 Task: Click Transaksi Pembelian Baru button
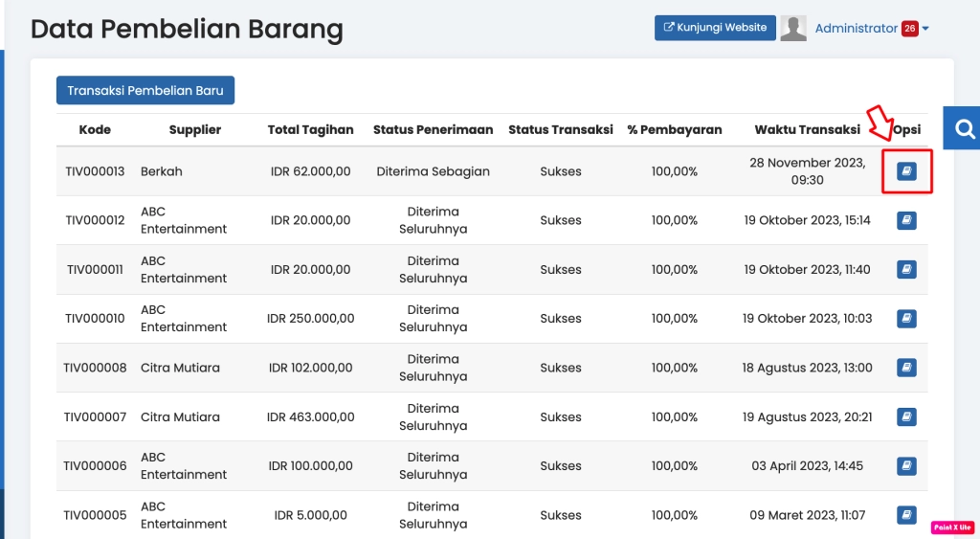[145, 91]
